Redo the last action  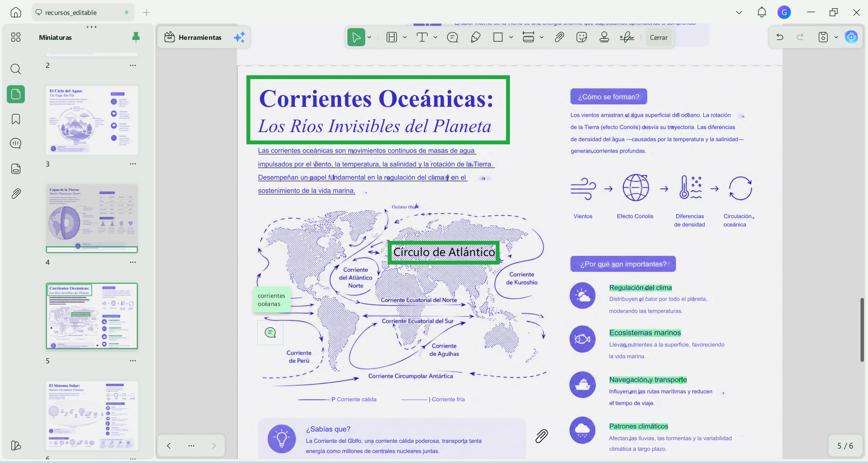coord(800,37)
